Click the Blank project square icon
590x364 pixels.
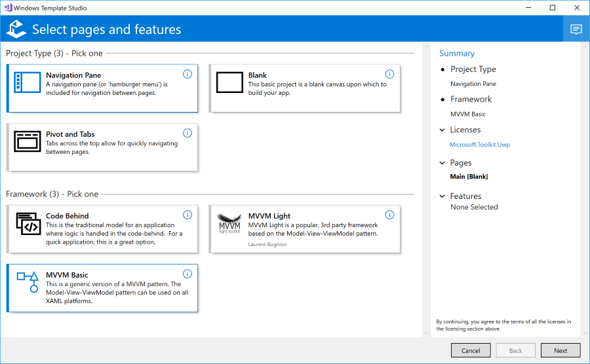click(x=229, y=82)
